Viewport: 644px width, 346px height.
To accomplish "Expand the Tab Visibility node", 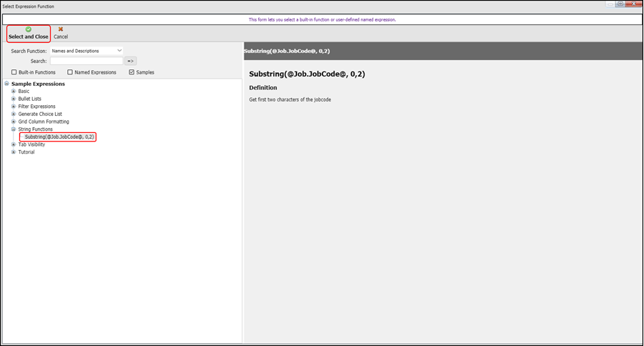I will [x=14, y=144].
